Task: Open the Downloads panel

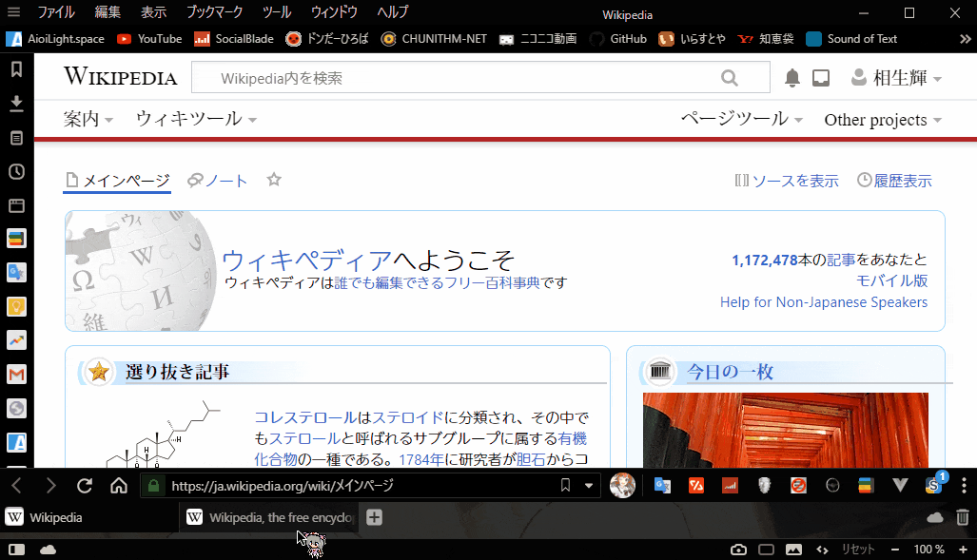Action: 15,103
